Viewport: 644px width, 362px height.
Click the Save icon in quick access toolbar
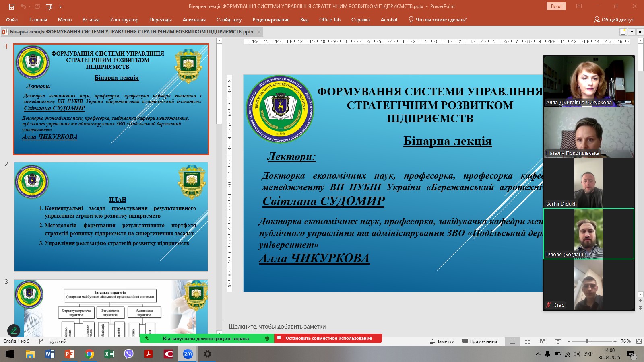point(12,6)
